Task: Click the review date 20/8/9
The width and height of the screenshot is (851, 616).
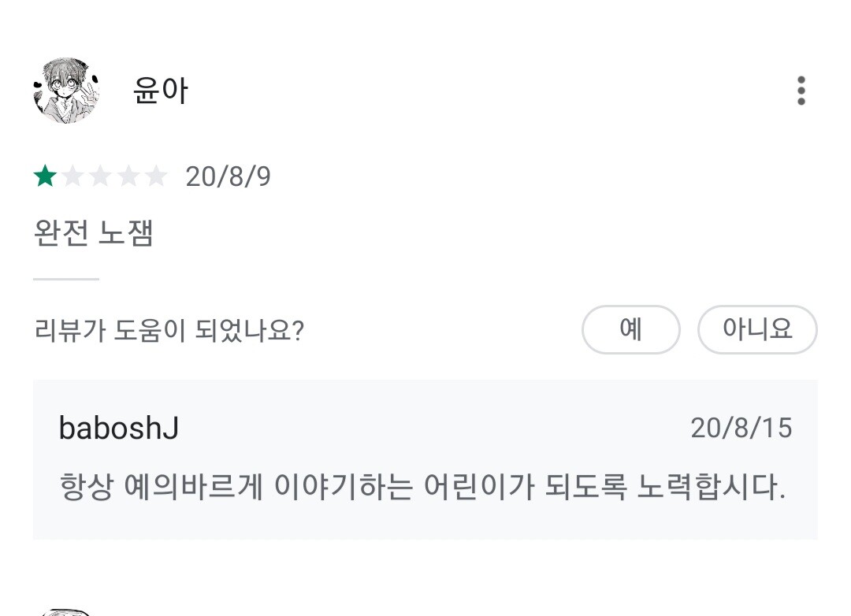Action: [228, 176]
